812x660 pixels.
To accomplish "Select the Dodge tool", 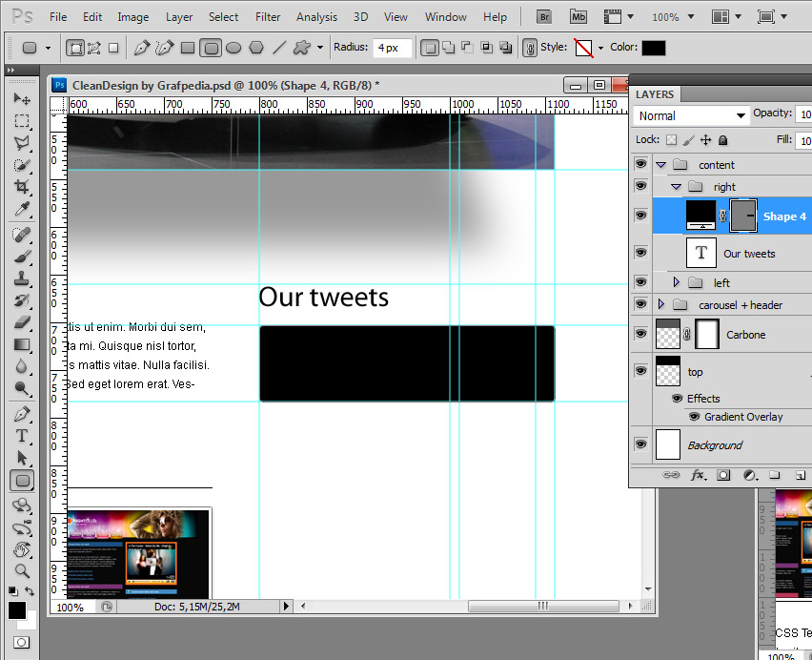I will point(22,388).
